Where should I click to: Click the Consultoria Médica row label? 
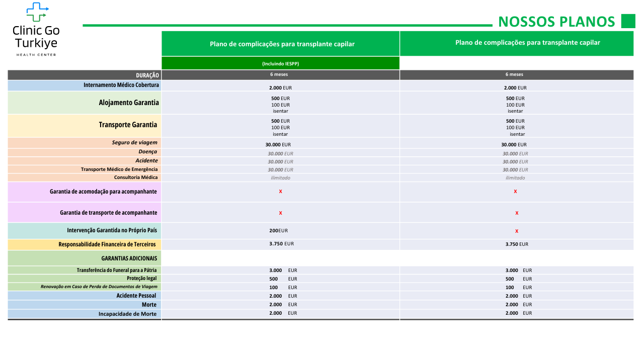coord(135,177)
